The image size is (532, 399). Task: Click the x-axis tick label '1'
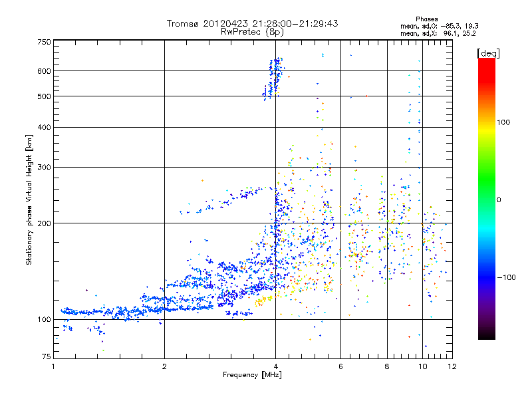coord(54,366)
